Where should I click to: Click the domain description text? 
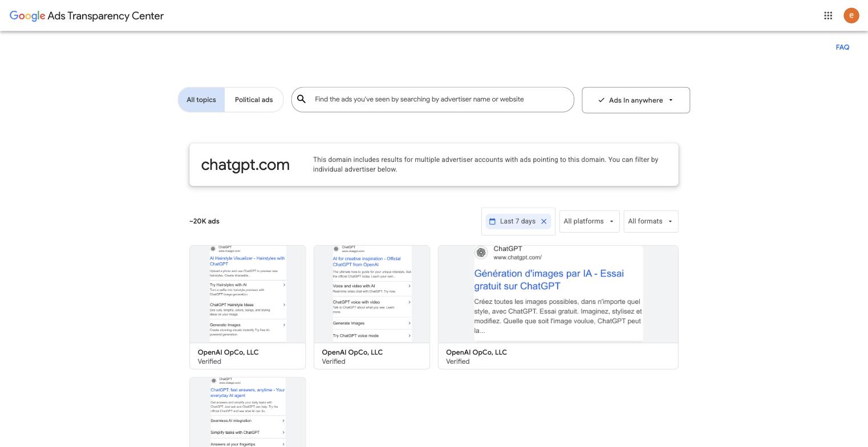(x=486, y=164)
